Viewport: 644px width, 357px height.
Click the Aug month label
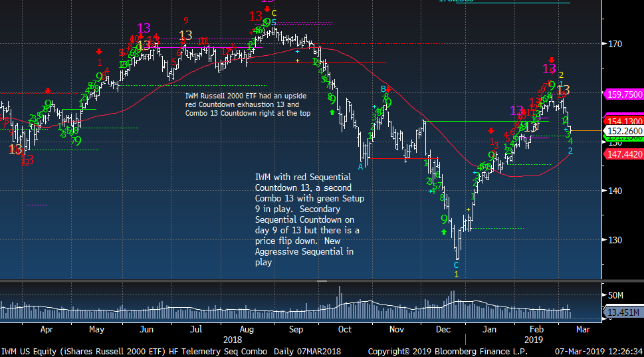tap(247, 330)
